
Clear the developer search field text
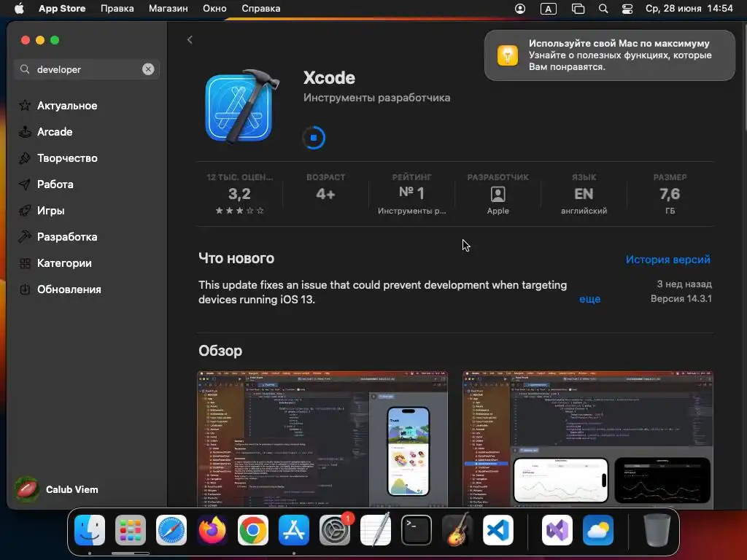tap(148, 69)
